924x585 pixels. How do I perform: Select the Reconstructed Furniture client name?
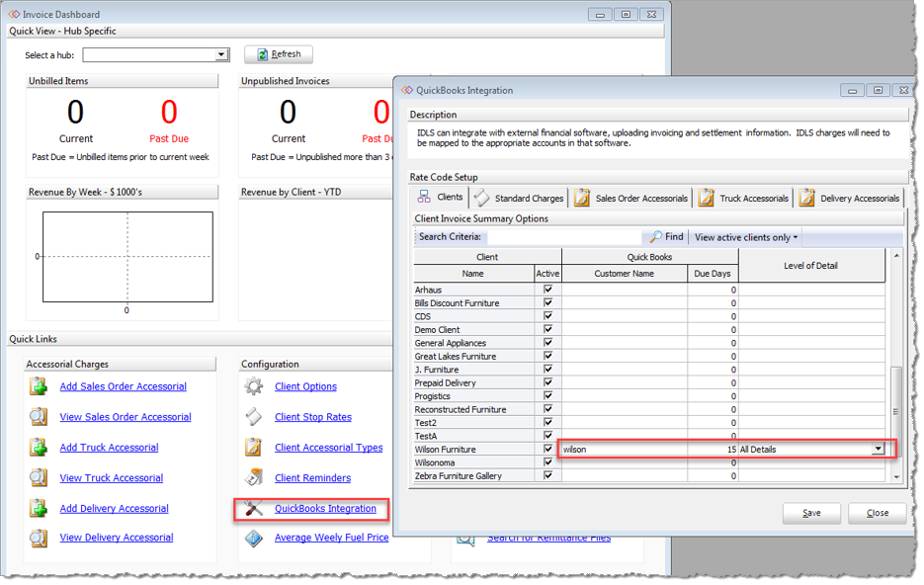[x=461, y=409]
